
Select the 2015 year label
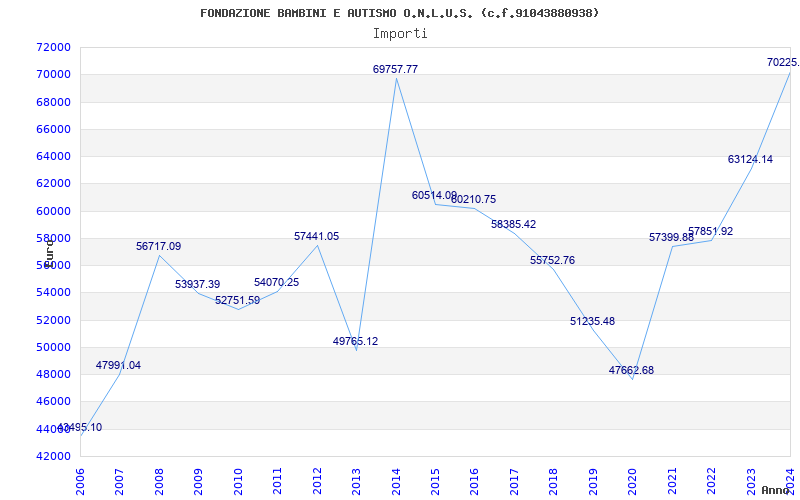[x=435, y=481]
